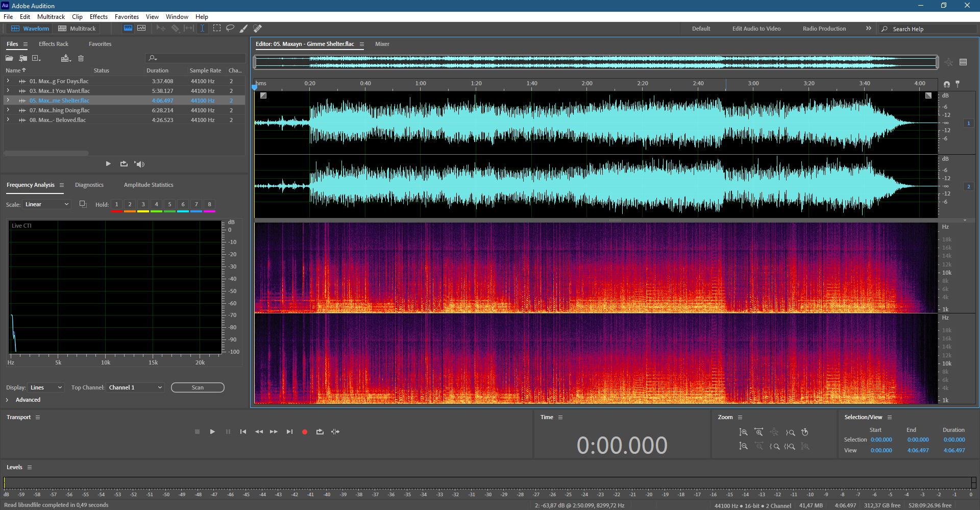Open the Multitrack menu
Screen dimensions: 980x510
[51, 17]
